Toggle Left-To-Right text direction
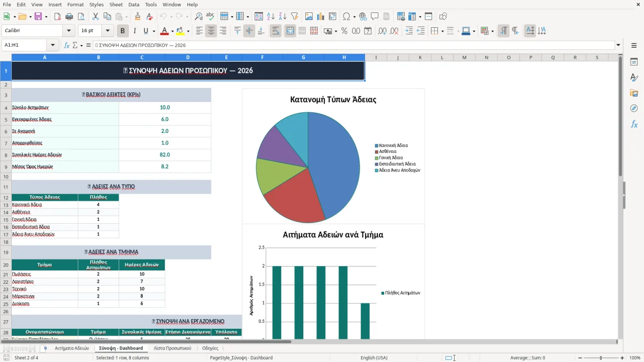Image resolution: width=644 pixels, height=362 pixels. click(x=503, y=31)
